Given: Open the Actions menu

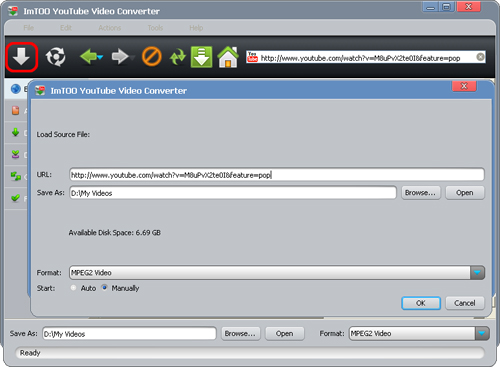Looking at the screenshot, I should click(109, 28).
